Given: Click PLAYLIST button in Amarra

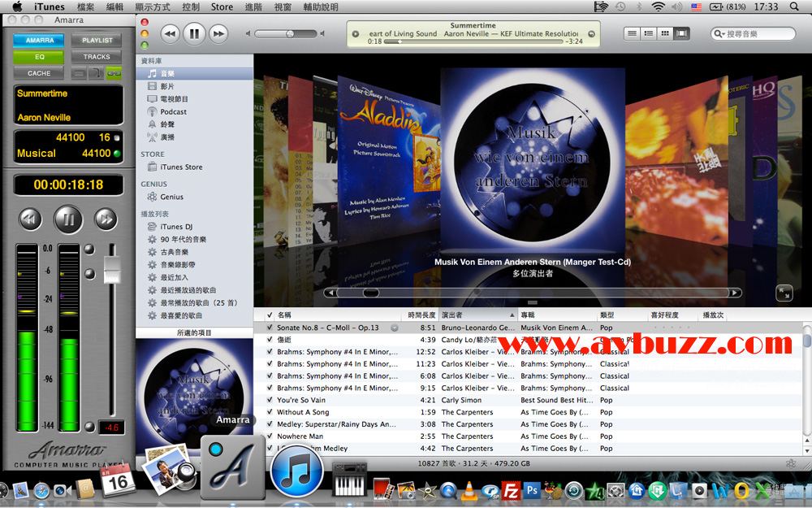Looking at the screenshot, I should pos(97,40).
